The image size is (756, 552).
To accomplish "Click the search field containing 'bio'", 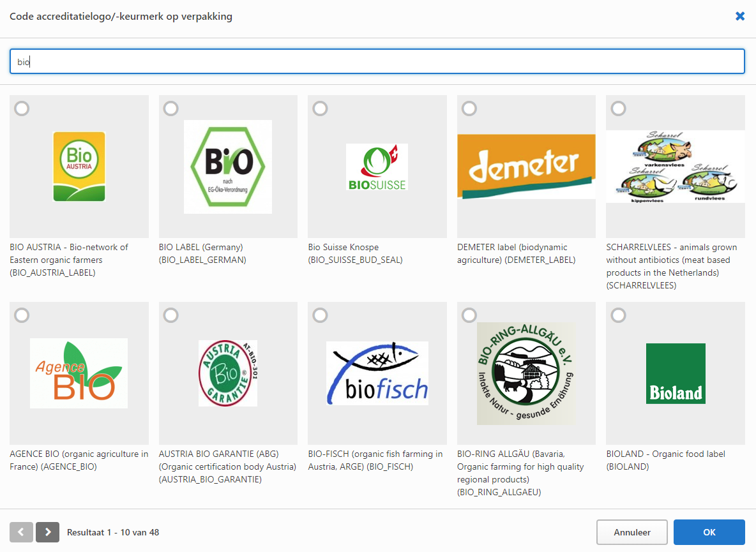I will (377, 61).
